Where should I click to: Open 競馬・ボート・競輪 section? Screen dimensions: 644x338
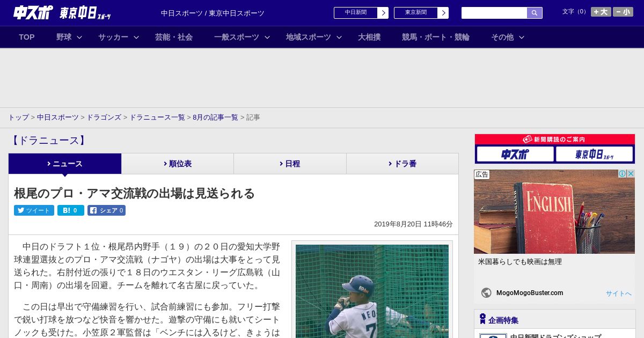tap(436, 37)
